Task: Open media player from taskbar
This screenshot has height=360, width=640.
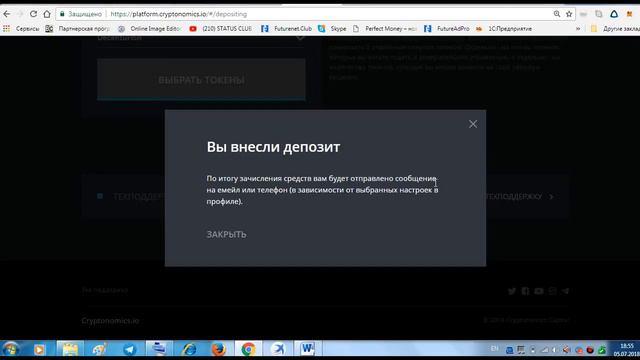Action: tap(39, 349)
